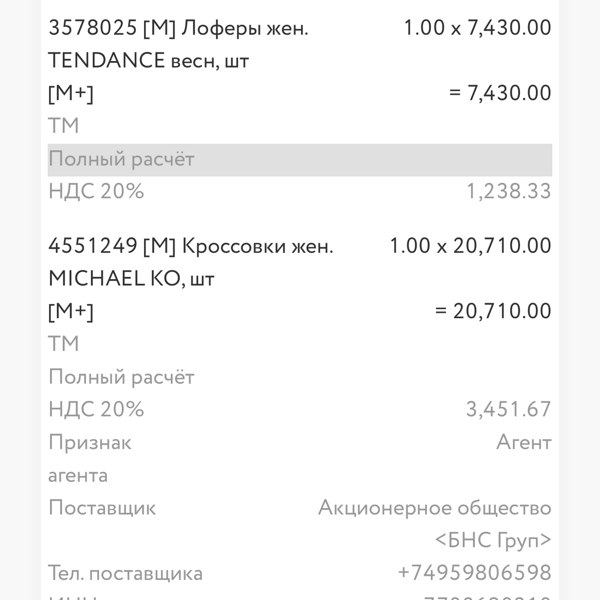
Task: Tap the supplier phone number +74959806598
Action: tap(475, 573)
